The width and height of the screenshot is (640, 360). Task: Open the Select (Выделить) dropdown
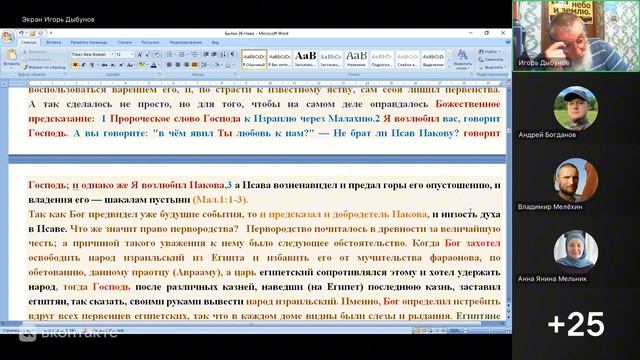[x=492, y=67]
